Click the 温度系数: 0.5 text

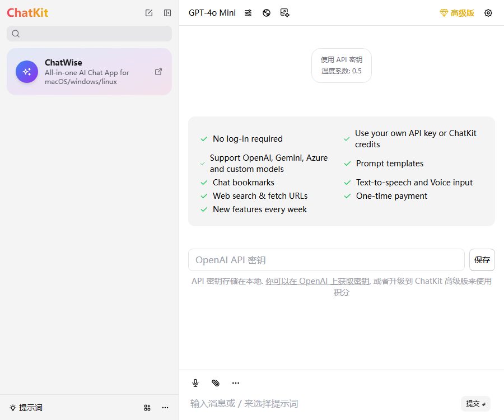tap(342, 71)
